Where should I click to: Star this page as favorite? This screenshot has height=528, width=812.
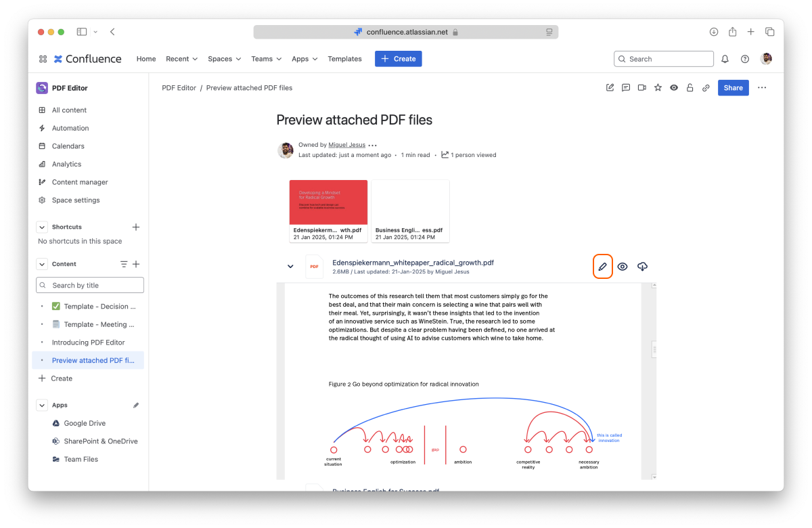[x=658, y=87]
